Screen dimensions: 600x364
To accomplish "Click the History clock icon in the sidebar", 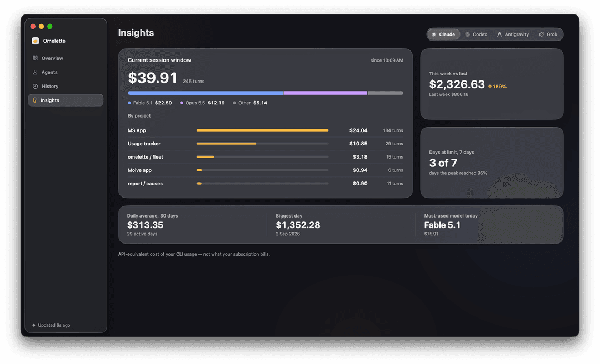I will [35, 87].
